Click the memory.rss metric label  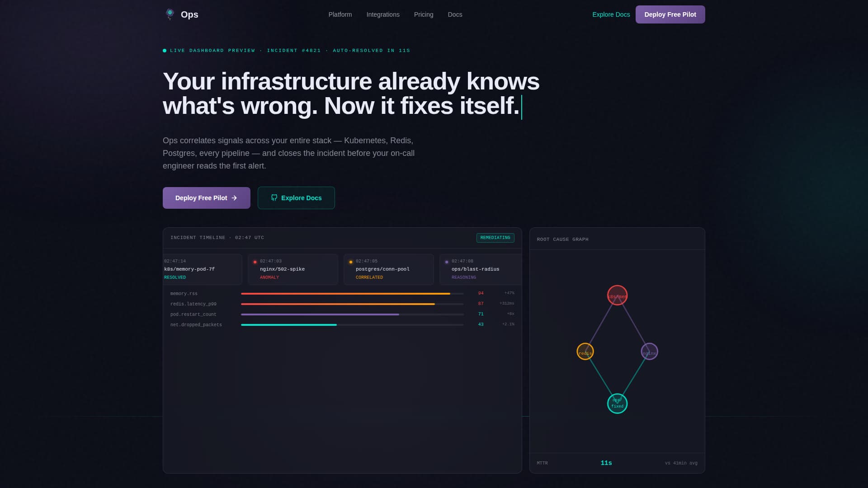coord(184,294)
